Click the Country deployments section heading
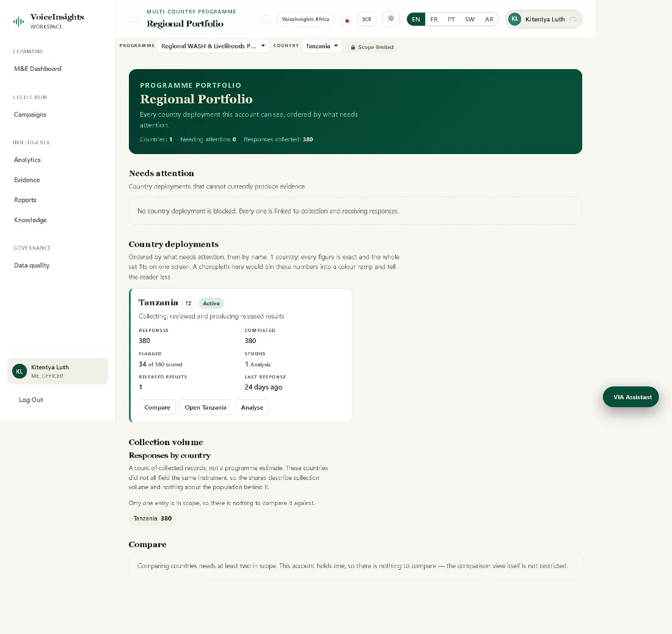672x634 pixels. (x=173, y=244)
